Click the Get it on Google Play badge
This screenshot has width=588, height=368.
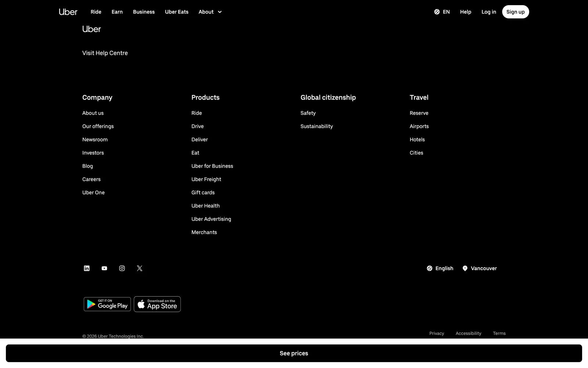[107, 304]
